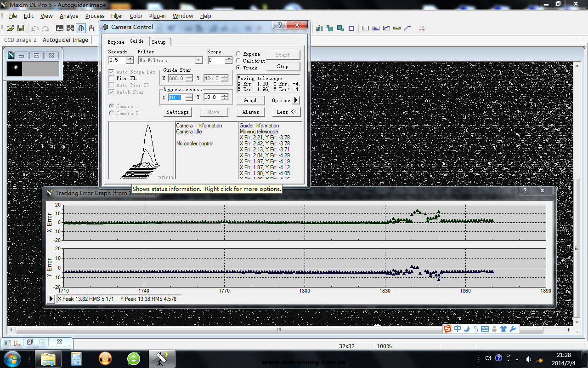Click the crosshair Information window toolbar icon
The height and width of the screenshot is (368, 588).
[70, 28]
